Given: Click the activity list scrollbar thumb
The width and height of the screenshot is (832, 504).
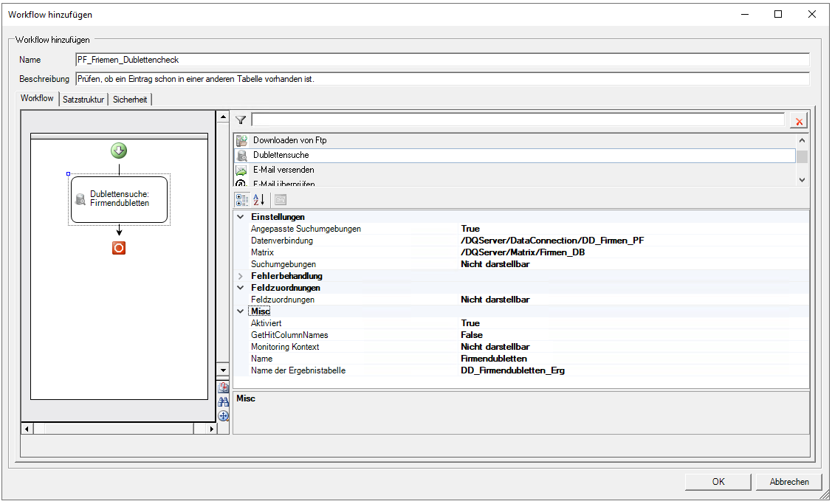Looking at the screenshot, I should pos(802,157).
